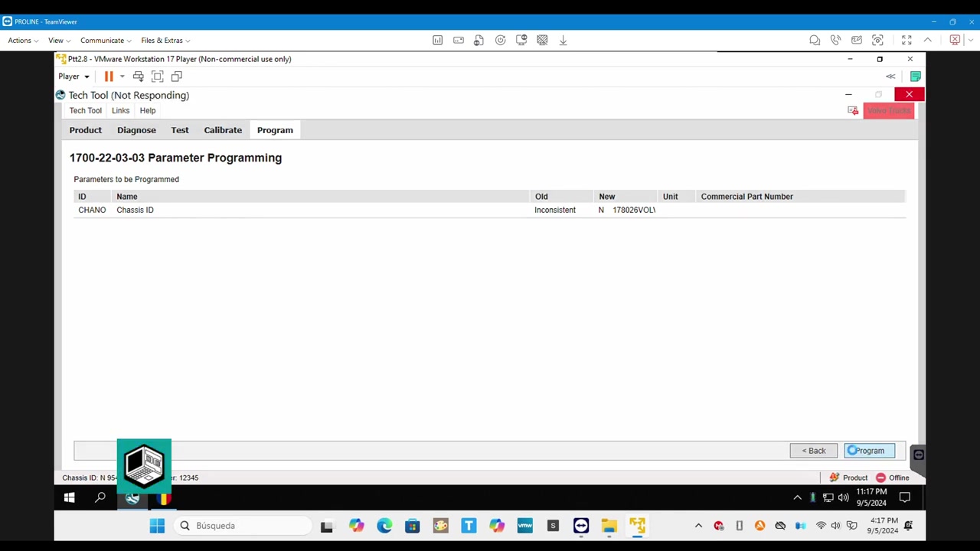Screen dimensions: 980x551
Task: Toggle VMware Unity mode icon
Action: pos(176,77)
